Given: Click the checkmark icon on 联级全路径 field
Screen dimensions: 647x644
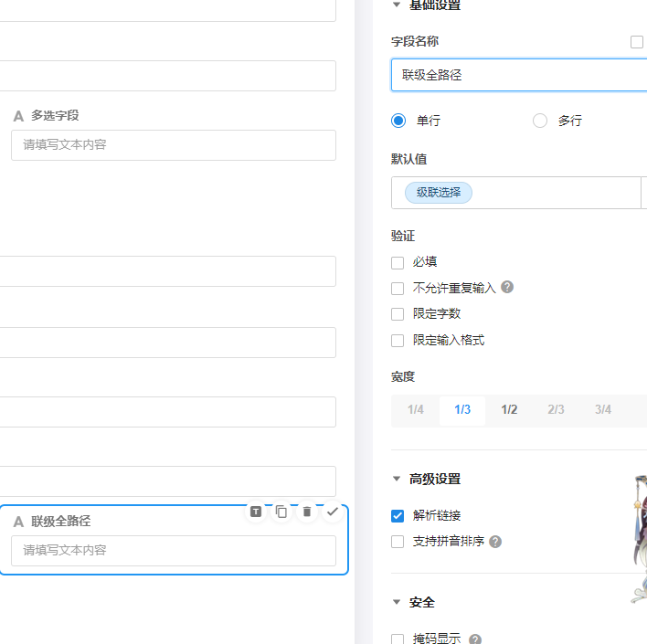Looking at the screenshot, I should 333,512.
